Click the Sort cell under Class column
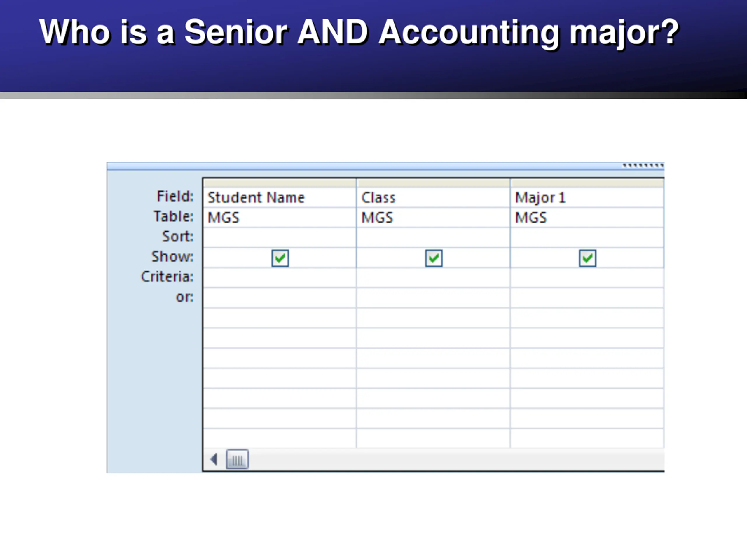 click(433, 238)
